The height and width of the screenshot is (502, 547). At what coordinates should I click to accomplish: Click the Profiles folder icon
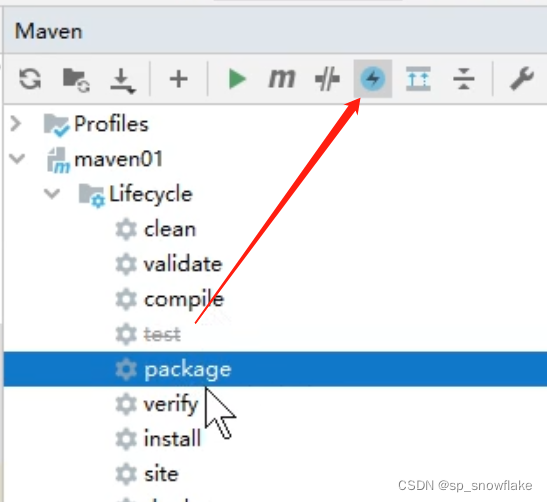(x=56, y=125)
